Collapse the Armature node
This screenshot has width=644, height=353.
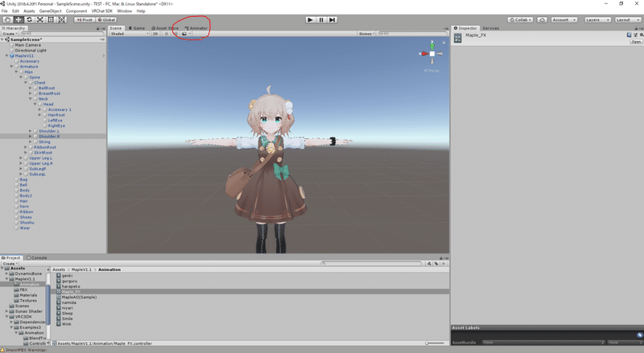(11, 67)
